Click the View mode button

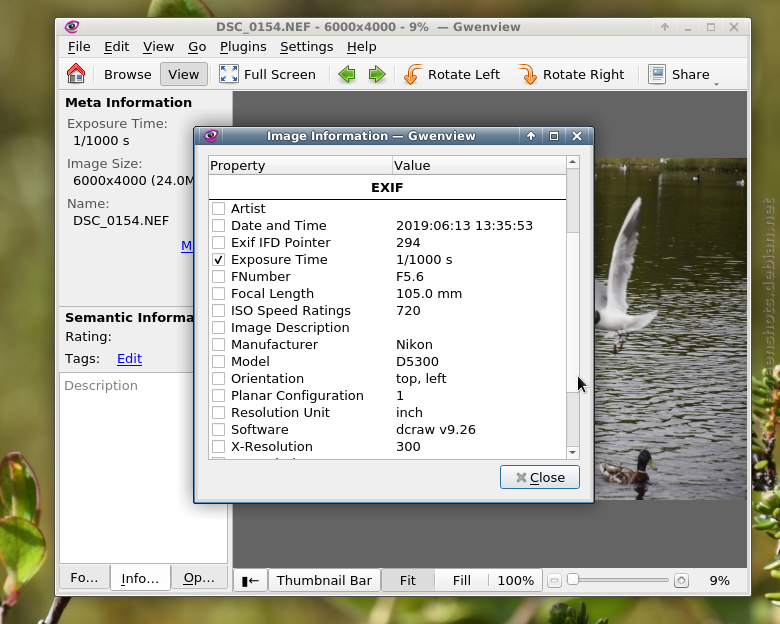[184, 74]
